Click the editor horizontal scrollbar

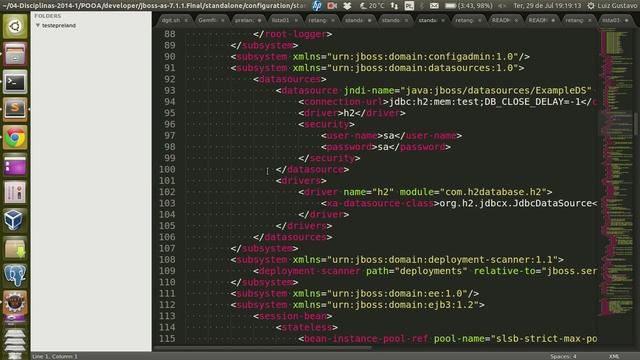(x=262, y=349)
